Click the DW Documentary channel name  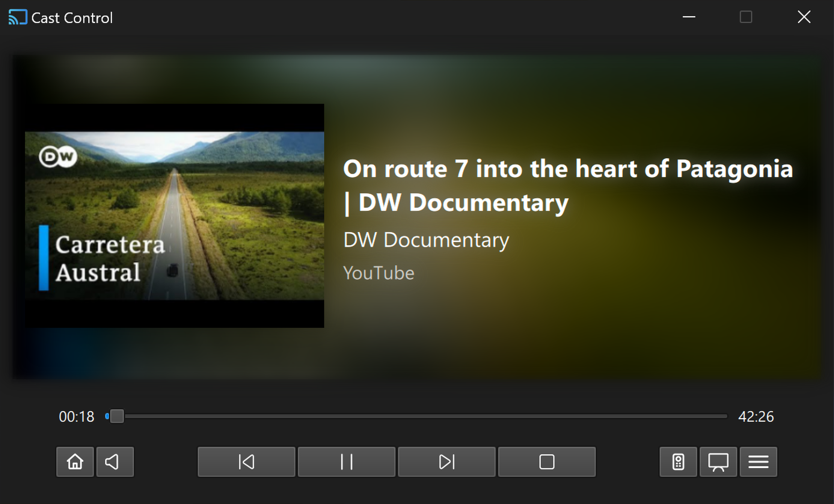pyautogui.click(x=426, y=240)
